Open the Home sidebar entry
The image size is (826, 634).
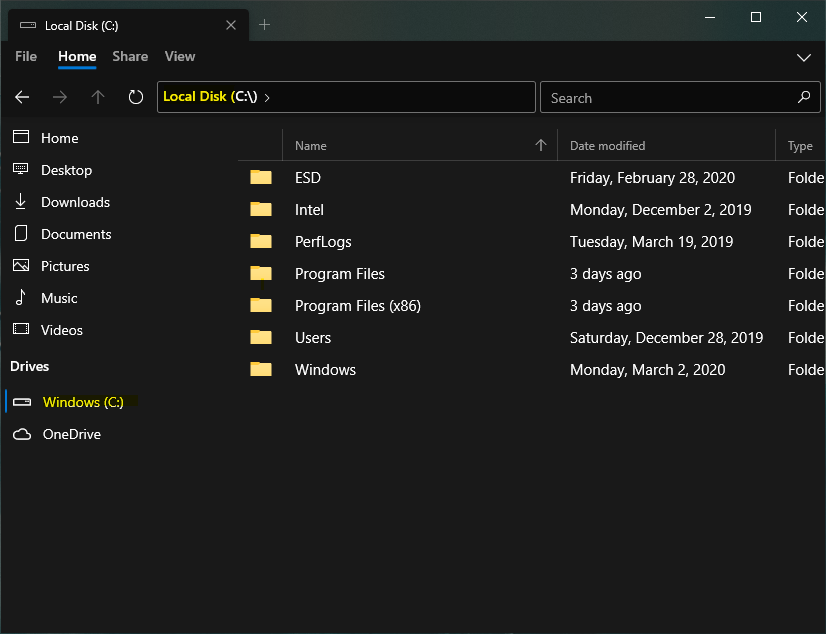pyautogui.click(x=60, y=138)
